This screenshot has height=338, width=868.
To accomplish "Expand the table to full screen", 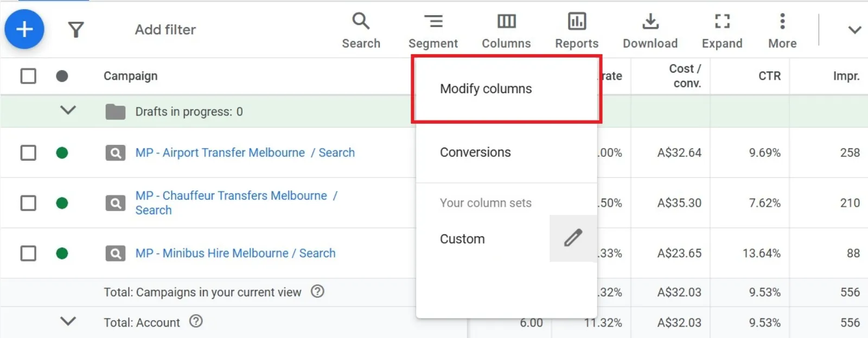I will [722, 30].
